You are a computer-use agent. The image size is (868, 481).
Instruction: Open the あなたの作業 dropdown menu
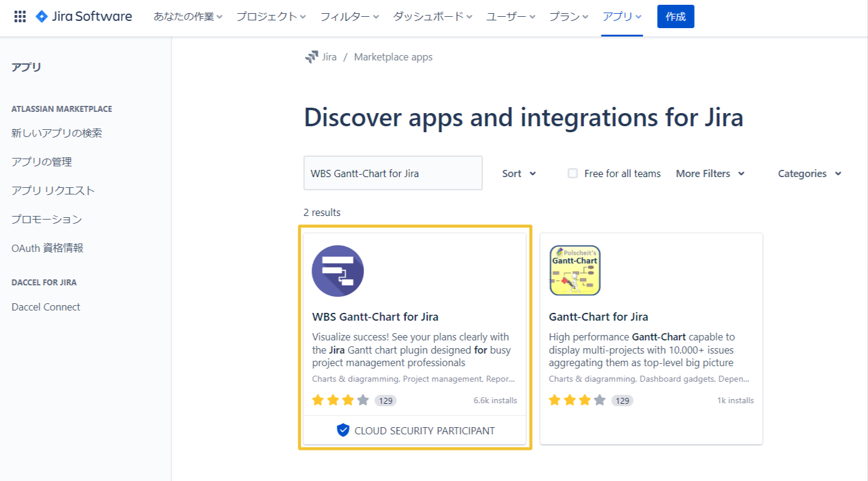188,17
